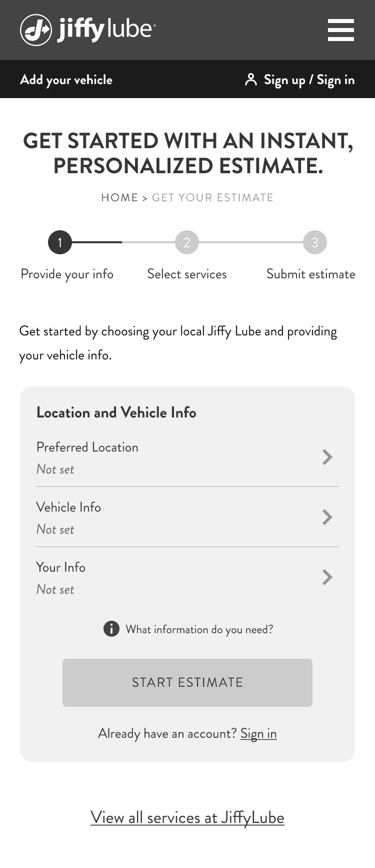Screen dimensions: 375x868
Task: Open Add your vehicle
Action: pos(66,80)
